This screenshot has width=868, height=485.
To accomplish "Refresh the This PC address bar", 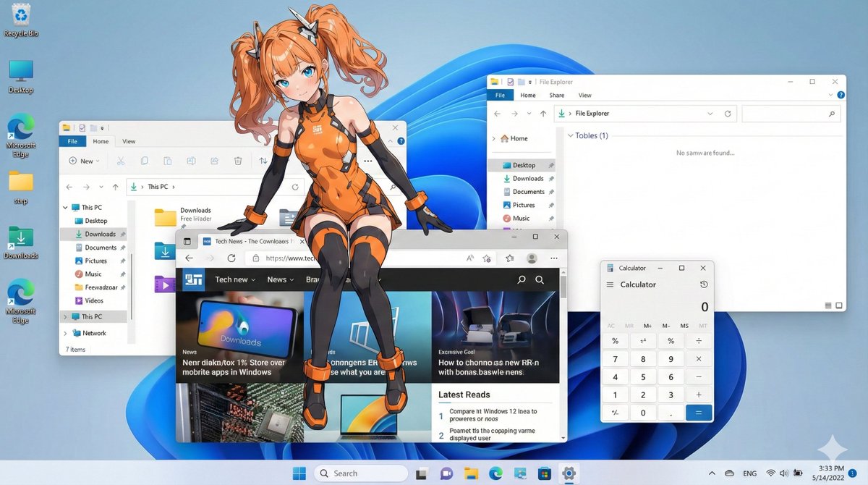I will coord(295,187).
